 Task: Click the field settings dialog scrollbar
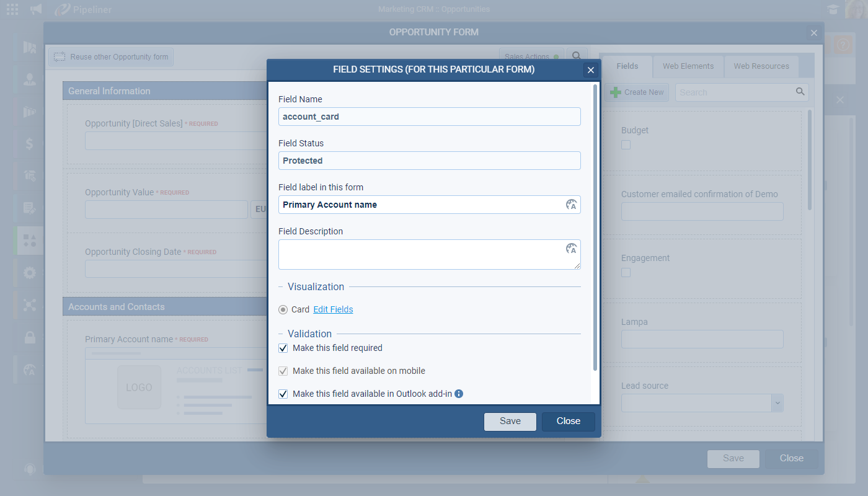[x=595, y=229]
